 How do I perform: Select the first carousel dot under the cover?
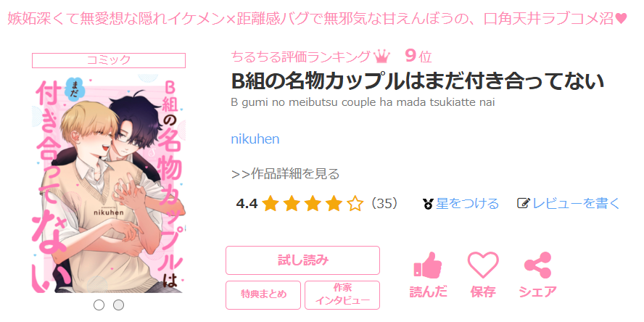point(99,305)
